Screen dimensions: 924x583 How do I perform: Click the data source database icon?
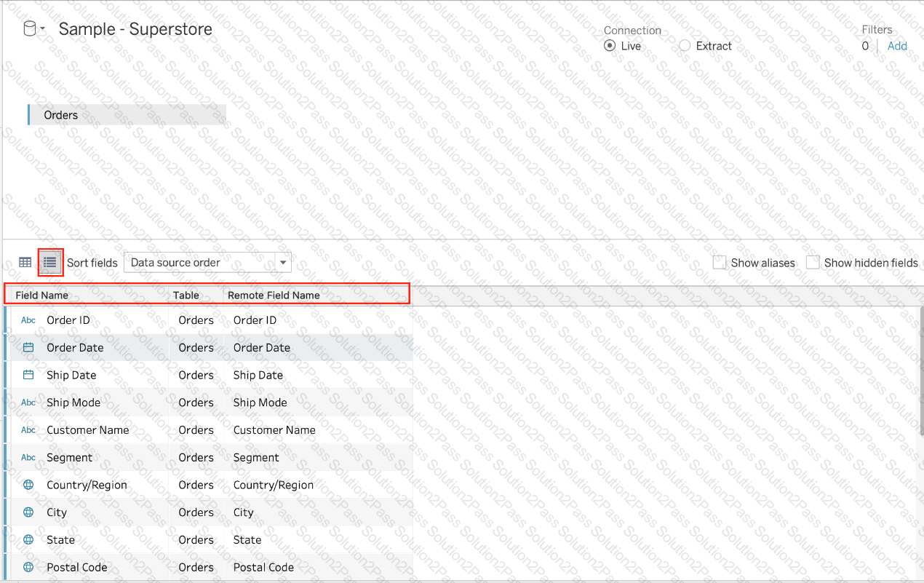point(29,29)
